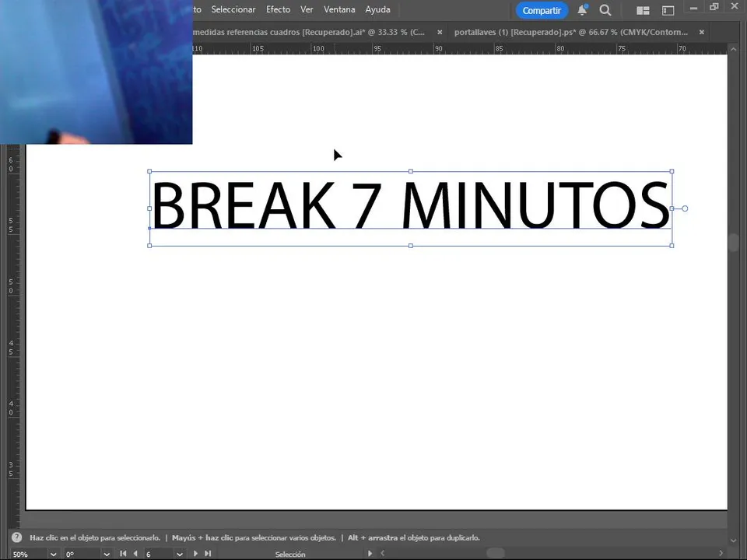Click the 0° rotate view field

[82, 555]
